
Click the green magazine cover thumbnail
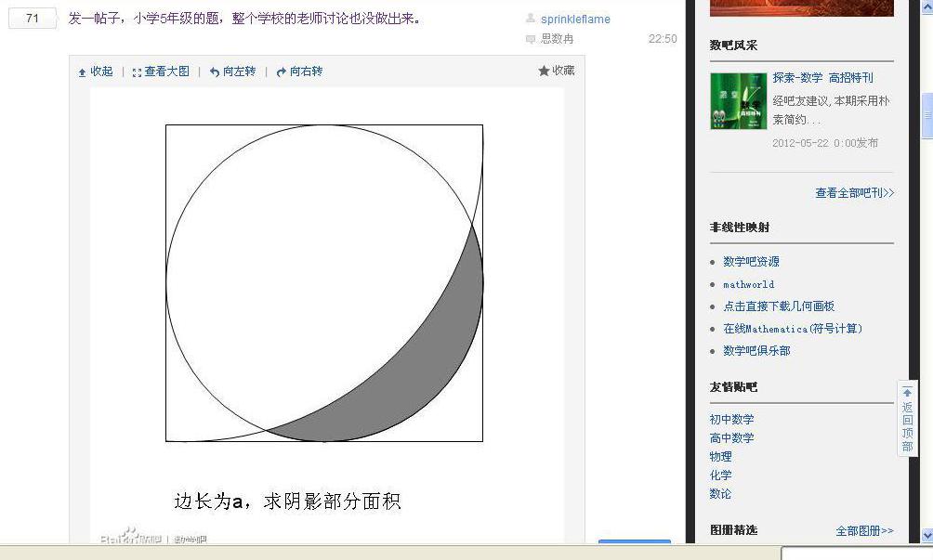[x=739, y=101]
